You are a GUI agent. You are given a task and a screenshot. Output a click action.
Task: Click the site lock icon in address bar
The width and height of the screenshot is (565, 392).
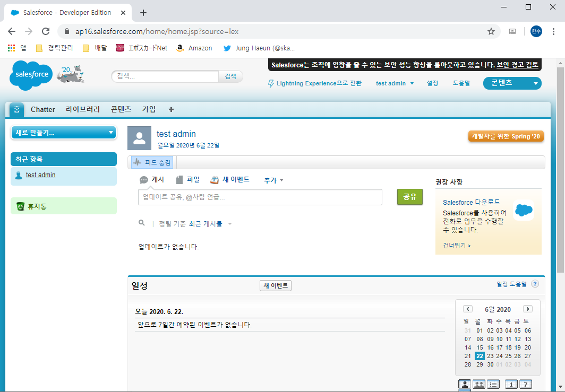[67, 31]
